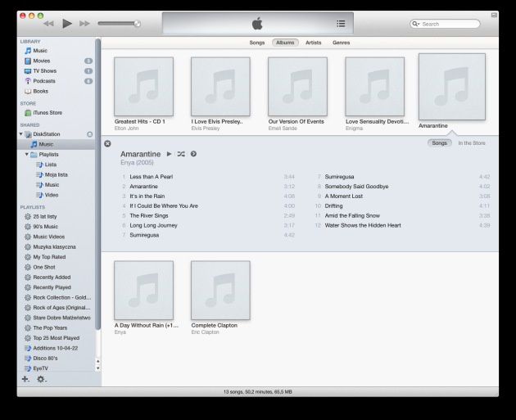The image size is (516, 420).
Task: Open the Muzyka klasyczna playlist
Action: [x=54, y=247]
